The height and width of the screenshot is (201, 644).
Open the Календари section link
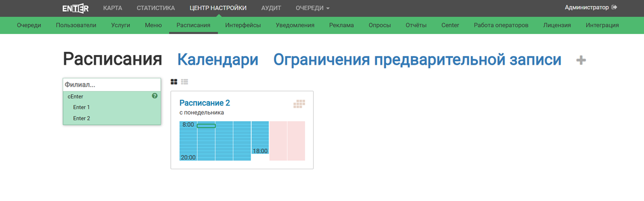(x=218, y=60)
